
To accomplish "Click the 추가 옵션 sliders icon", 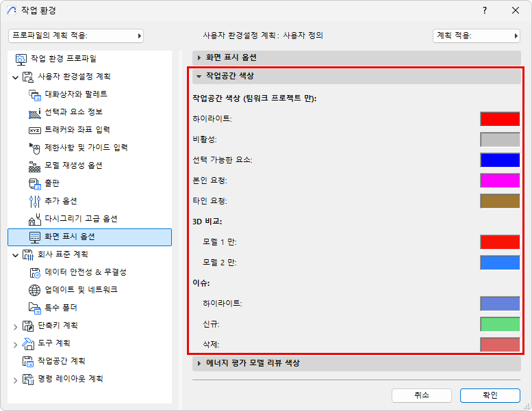I will 35,202.
